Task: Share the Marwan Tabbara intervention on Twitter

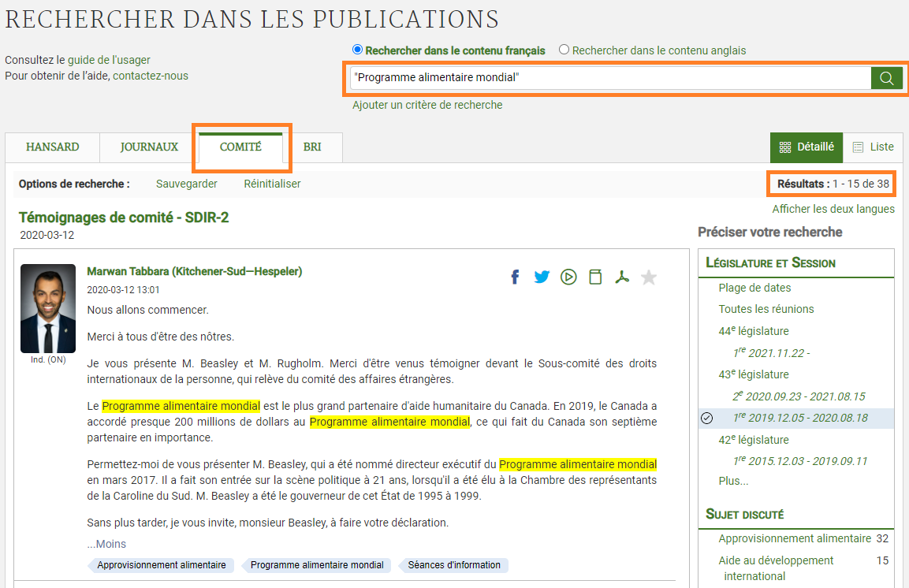Action: click(542, 277)
